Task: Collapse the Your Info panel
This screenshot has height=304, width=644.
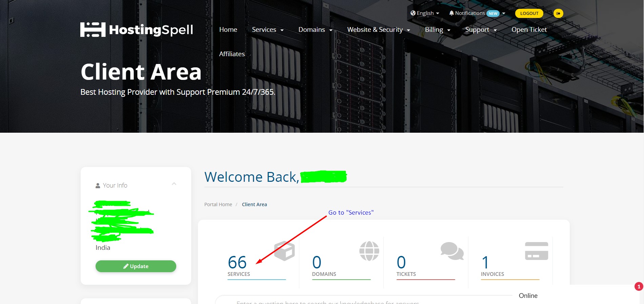Action: (x=174, y=184)
